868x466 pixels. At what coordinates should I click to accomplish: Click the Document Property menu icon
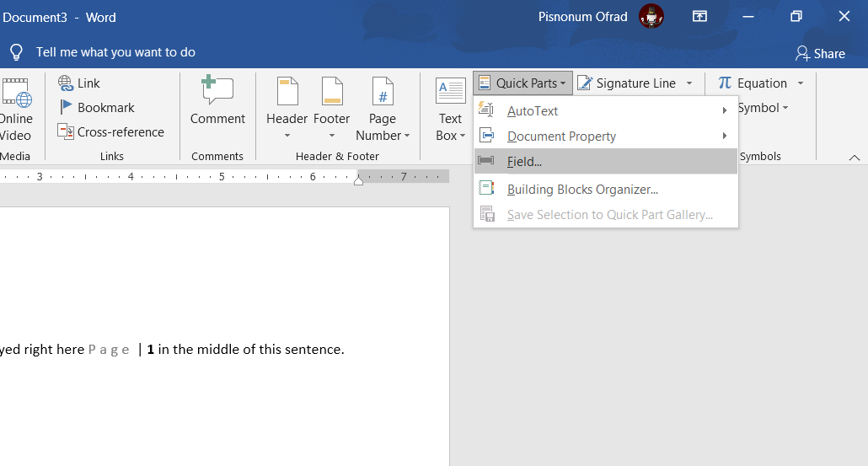pyautogui.click(x=486, y=135)
